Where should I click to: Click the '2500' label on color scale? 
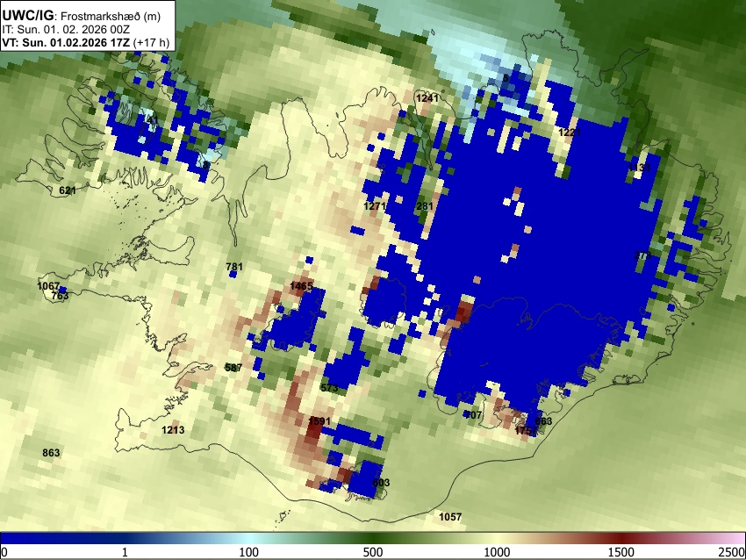(733, 552)
